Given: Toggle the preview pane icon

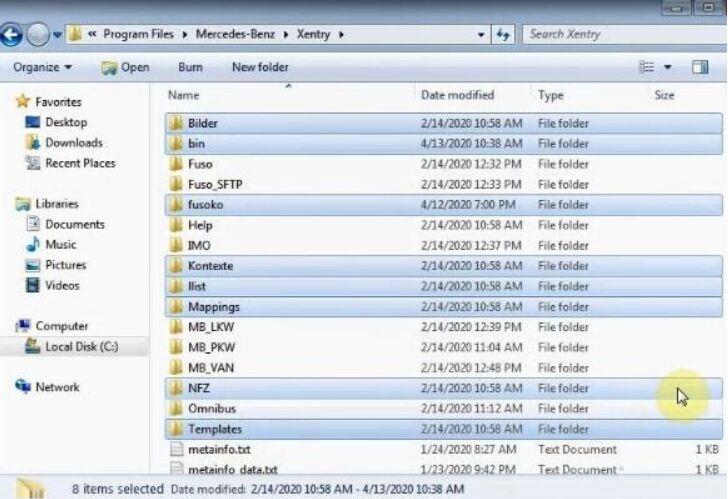Looking at the screenshot, I should click(x=700, y=67).
